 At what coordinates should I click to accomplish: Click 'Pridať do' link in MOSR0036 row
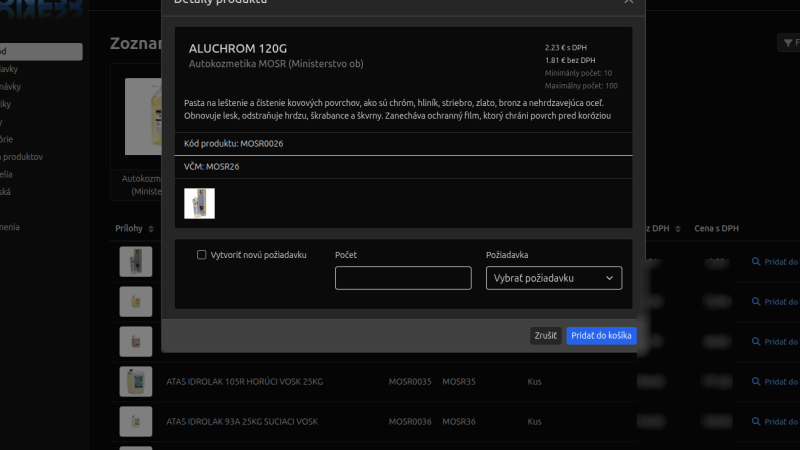coord(782,421)
